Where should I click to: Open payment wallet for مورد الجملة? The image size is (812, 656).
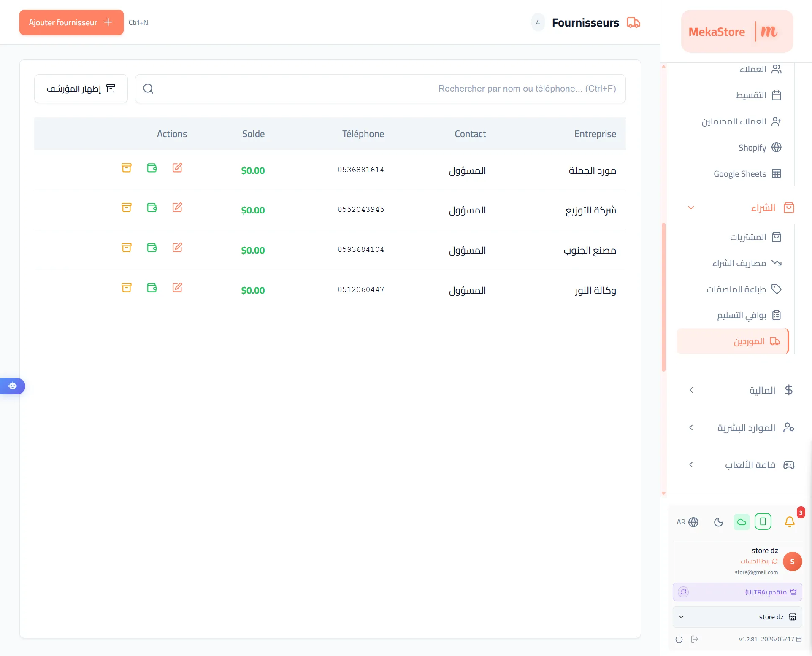(152, 168)
